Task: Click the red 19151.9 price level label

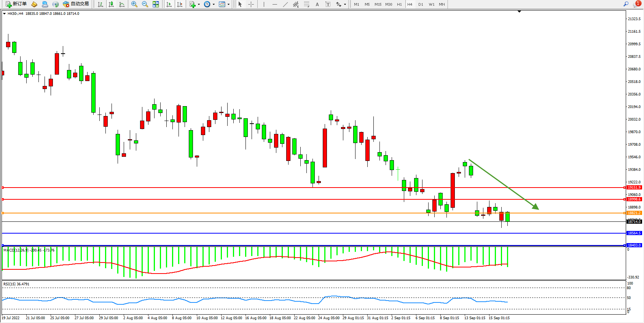Action: point(634,188)
